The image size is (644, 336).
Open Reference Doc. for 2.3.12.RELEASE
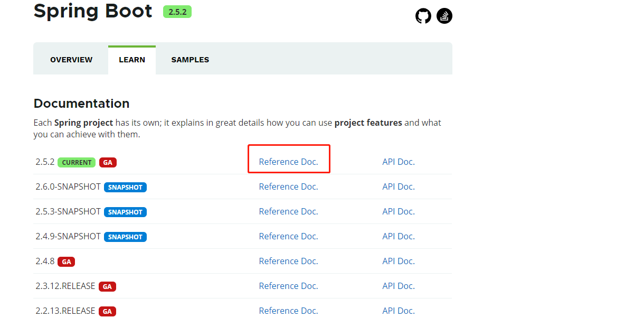[x=288, y=286]
